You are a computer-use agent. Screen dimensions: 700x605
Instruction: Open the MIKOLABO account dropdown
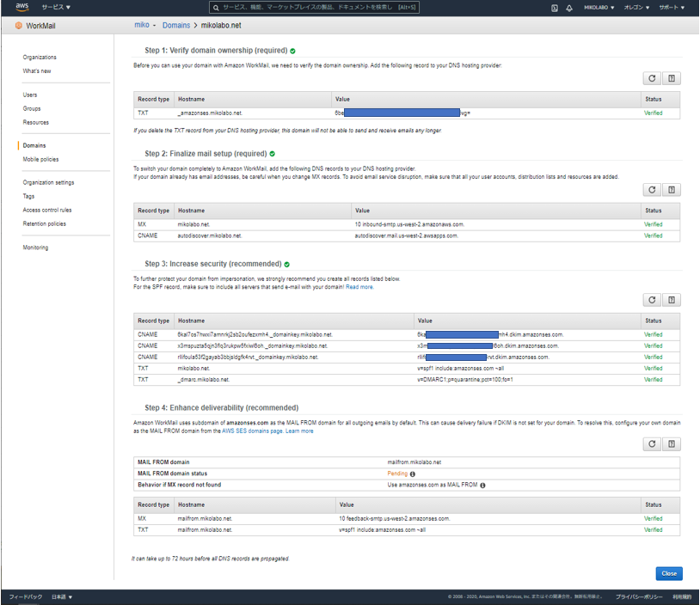599,8
